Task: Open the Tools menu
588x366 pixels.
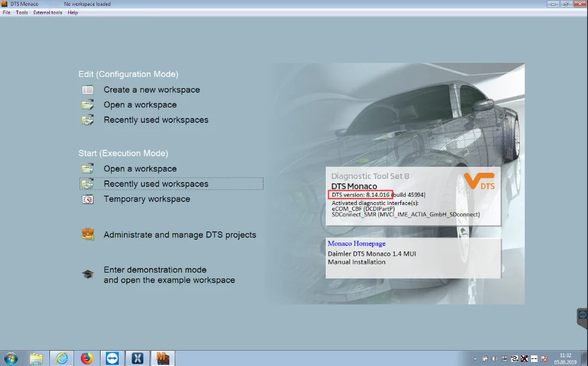Action: point(22,12)
